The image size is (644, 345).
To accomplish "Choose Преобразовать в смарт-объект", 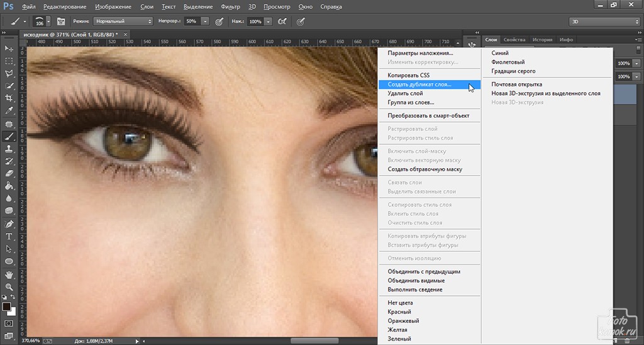I will coord(429,116).
